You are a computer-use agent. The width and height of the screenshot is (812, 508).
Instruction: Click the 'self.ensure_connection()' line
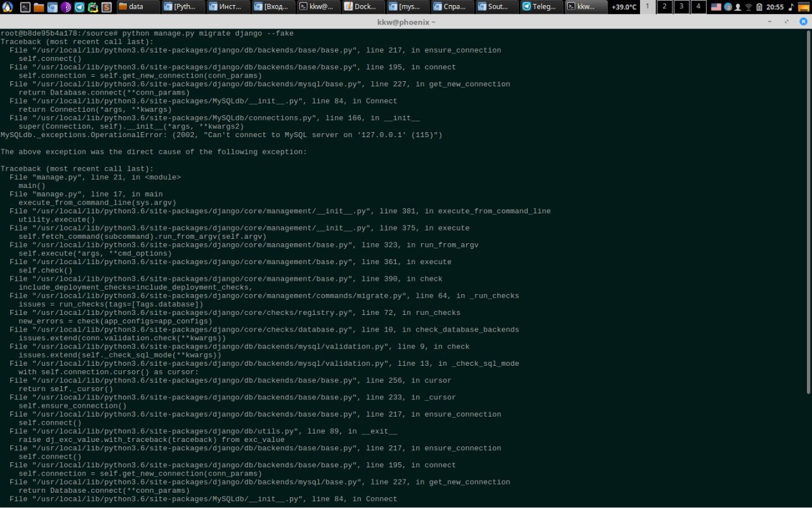pos(72,406)
